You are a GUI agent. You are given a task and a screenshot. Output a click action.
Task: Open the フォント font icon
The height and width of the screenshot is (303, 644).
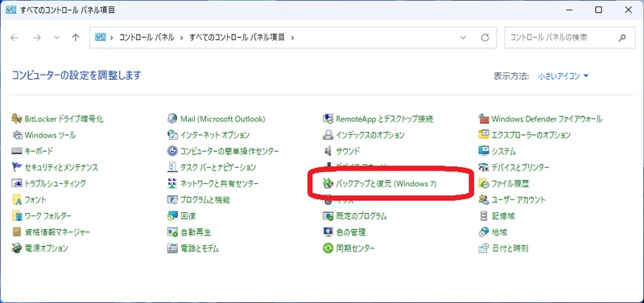click(17, 199)
